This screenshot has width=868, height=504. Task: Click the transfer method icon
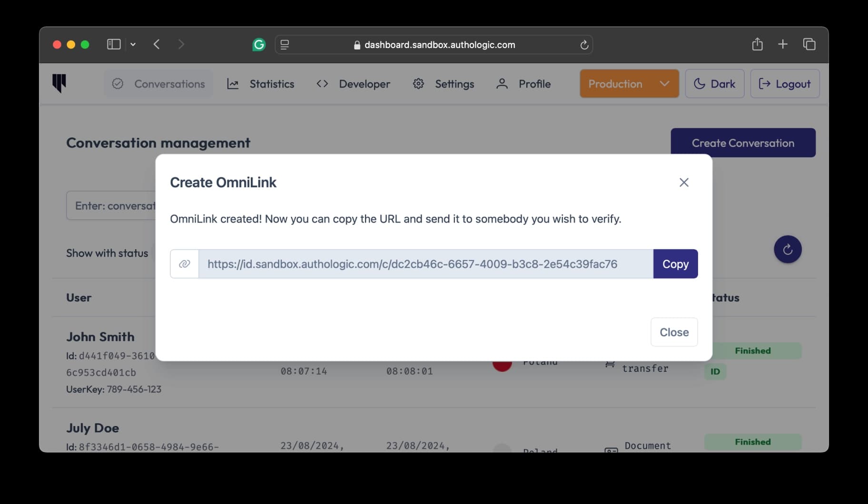pyautogui.click(x=610, y=364)
